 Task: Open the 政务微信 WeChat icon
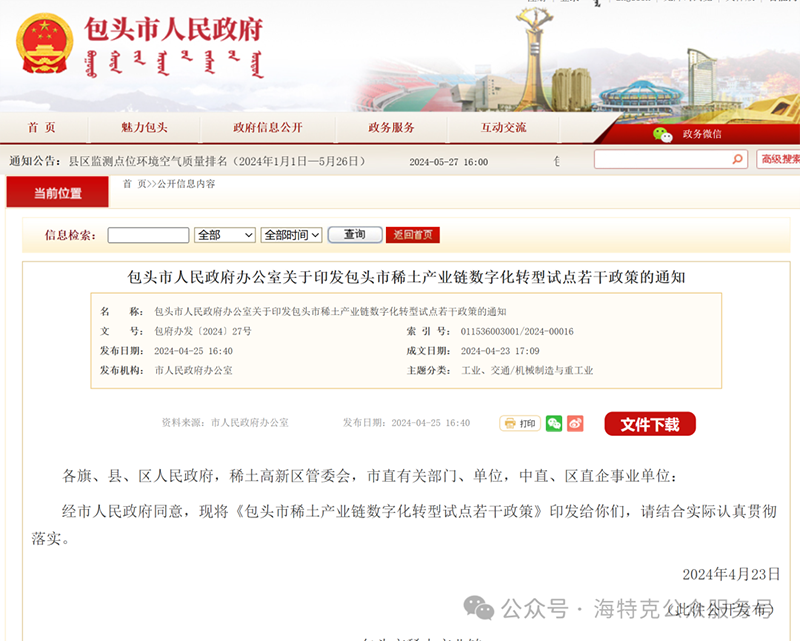[662, 134]
